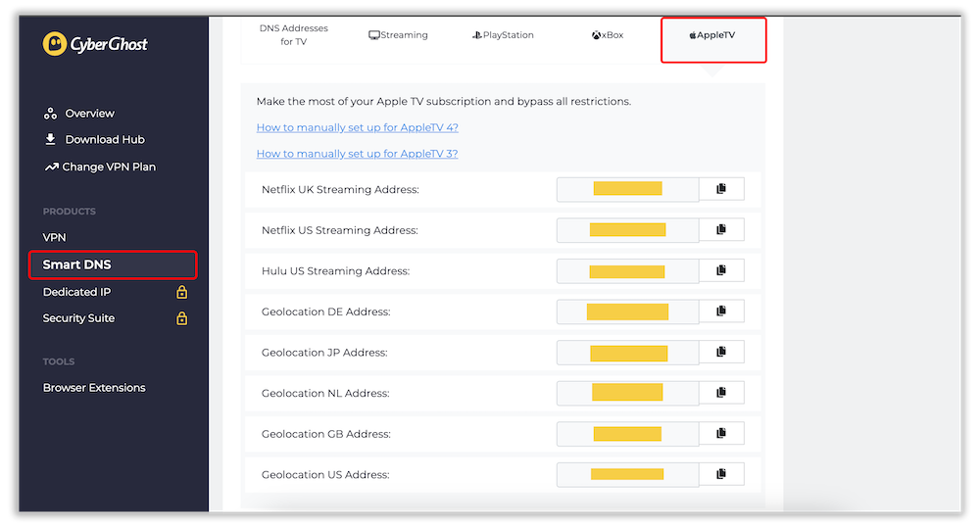
Task: Click the Netflix UK address field
Action: 627,189
